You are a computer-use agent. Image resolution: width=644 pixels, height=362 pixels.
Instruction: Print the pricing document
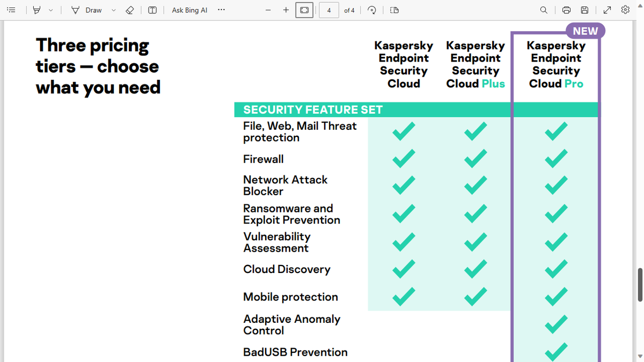click(x=566, y=10)
